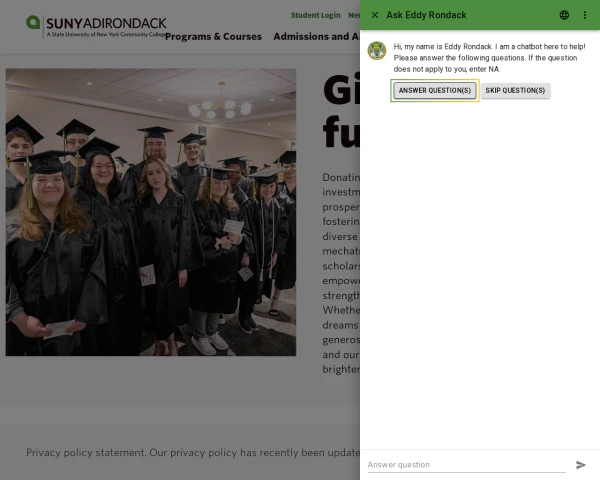This screenshot has width=600, height=480.
Task: Choose Skip Question(s) button
Action: (x=515, y=90)
